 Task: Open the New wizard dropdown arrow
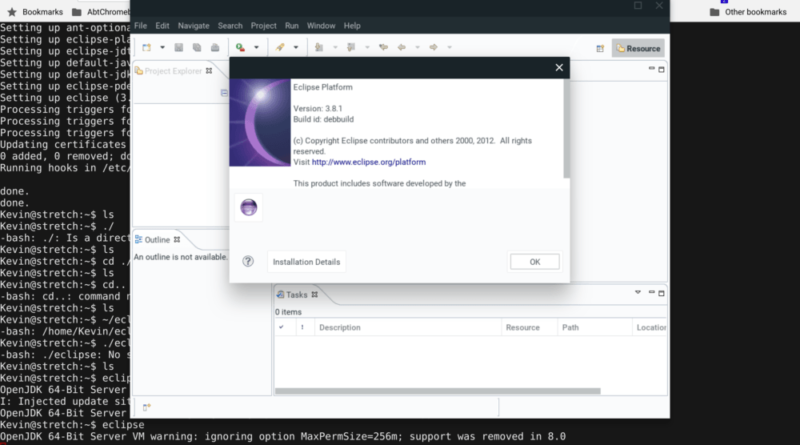click(x=162, y=47)
